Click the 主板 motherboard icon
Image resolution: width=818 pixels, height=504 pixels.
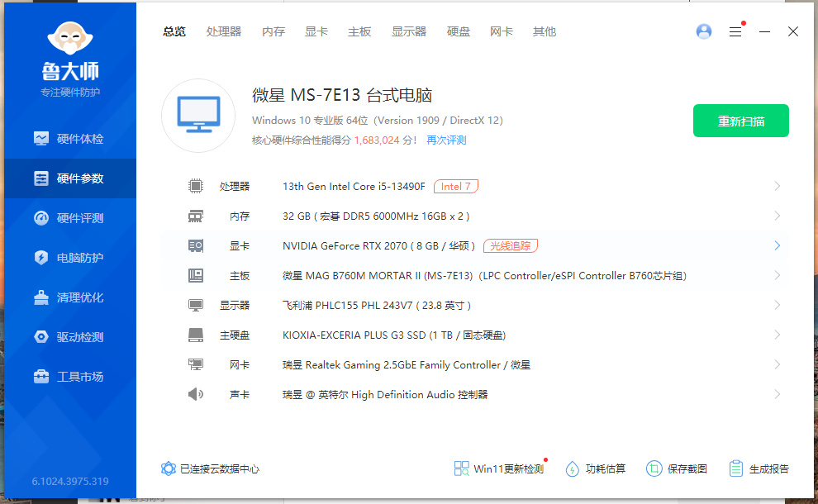point(196,275)
